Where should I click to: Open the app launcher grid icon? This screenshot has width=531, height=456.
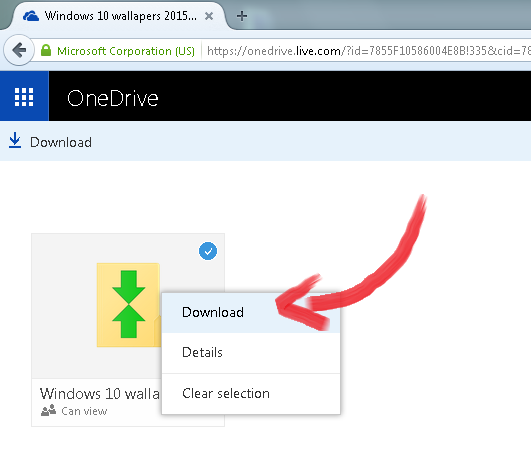tap(24, 97)
